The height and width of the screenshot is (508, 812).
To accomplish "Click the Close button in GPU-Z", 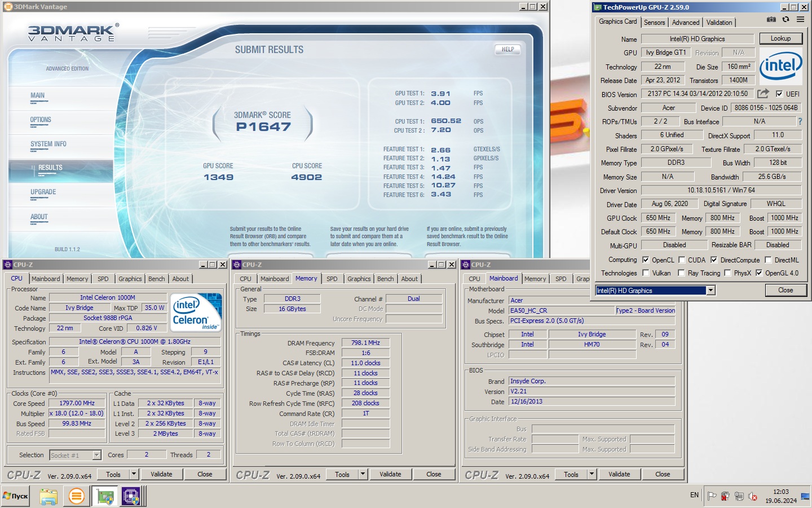I will point(785,290).
